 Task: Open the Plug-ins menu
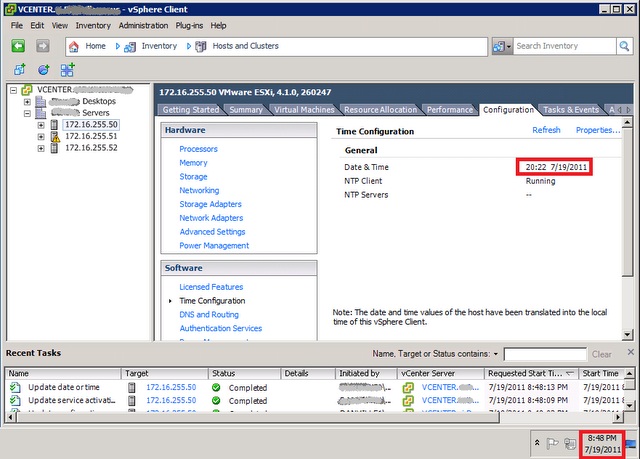(189, 25)
